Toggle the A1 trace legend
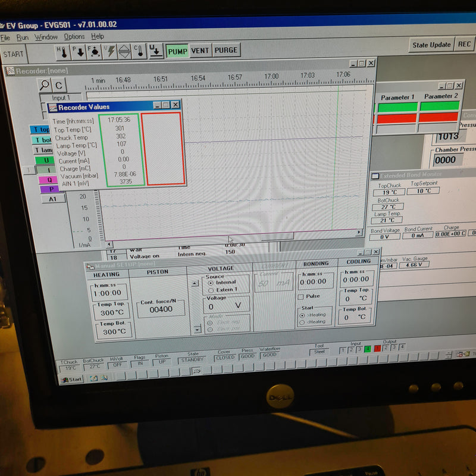Image resolution: width=476 pixels, height=476 pixels. point(53,199)
